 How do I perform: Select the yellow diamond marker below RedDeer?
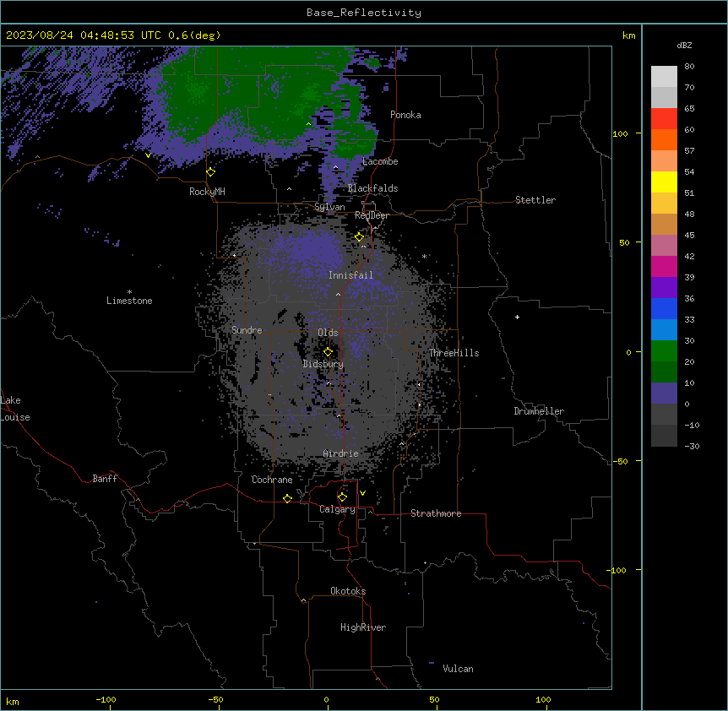click(360, 237)
